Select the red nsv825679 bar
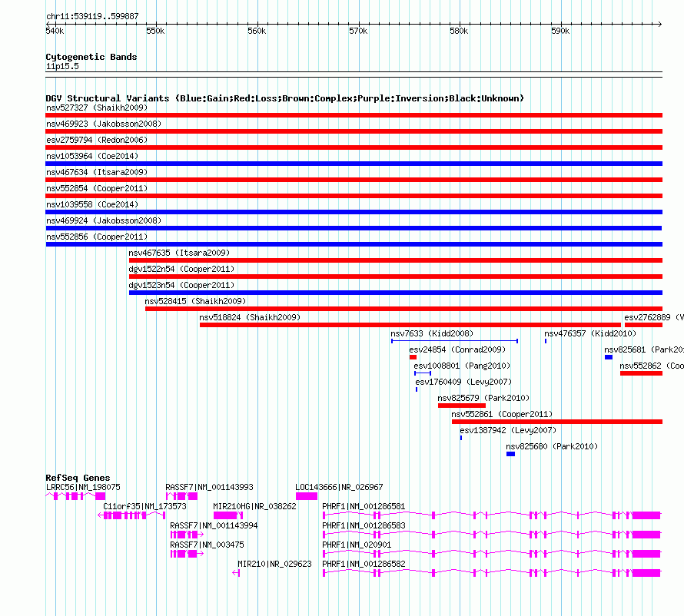 tap(462, 406)
